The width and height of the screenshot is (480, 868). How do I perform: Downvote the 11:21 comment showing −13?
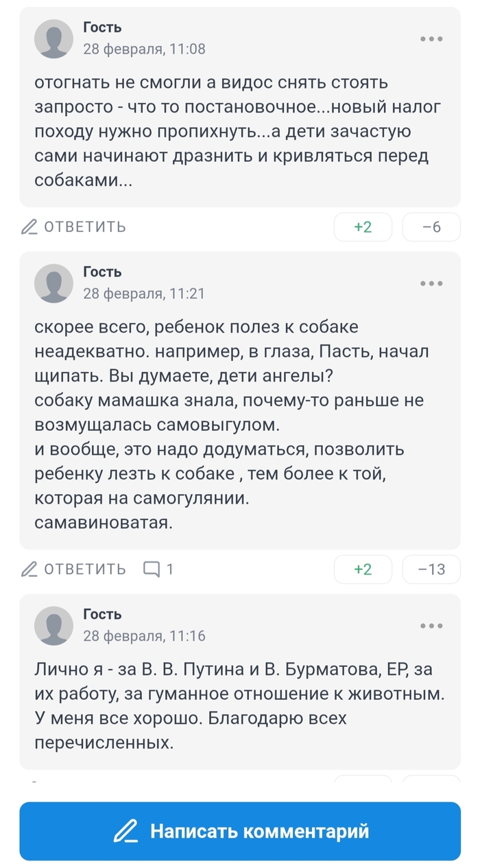[431, 569]
